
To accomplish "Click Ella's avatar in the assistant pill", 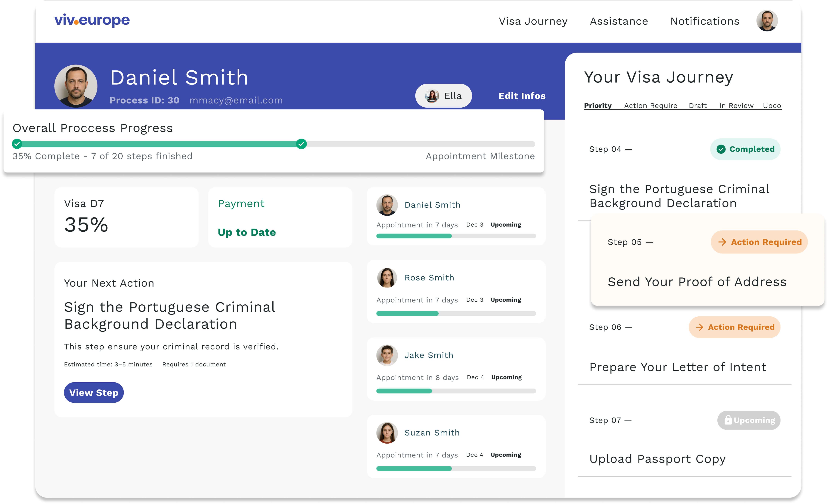I will point(432,96).
